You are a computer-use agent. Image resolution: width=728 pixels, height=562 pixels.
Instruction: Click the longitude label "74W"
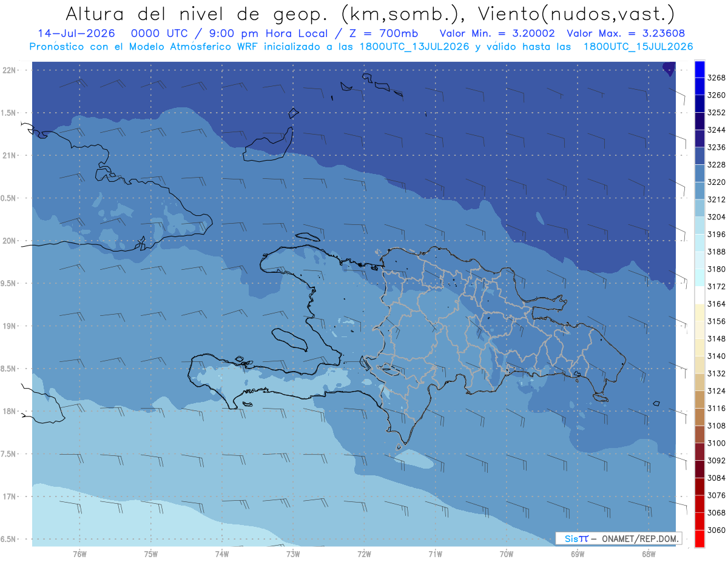pyautogui.click(x=222, y=554)
